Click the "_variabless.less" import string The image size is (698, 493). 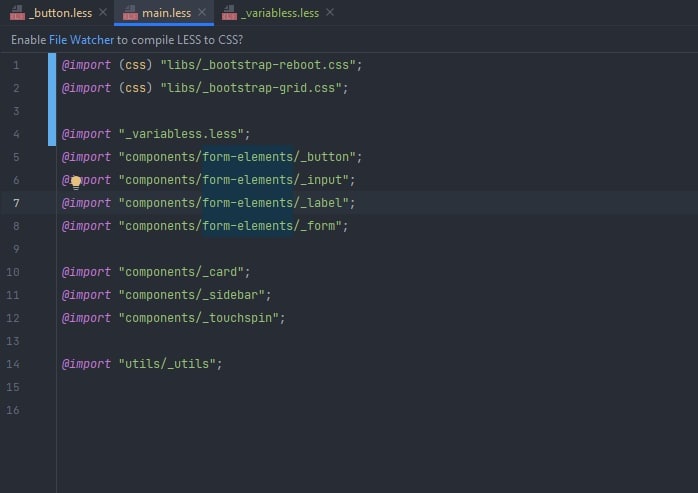coord(181,134)
